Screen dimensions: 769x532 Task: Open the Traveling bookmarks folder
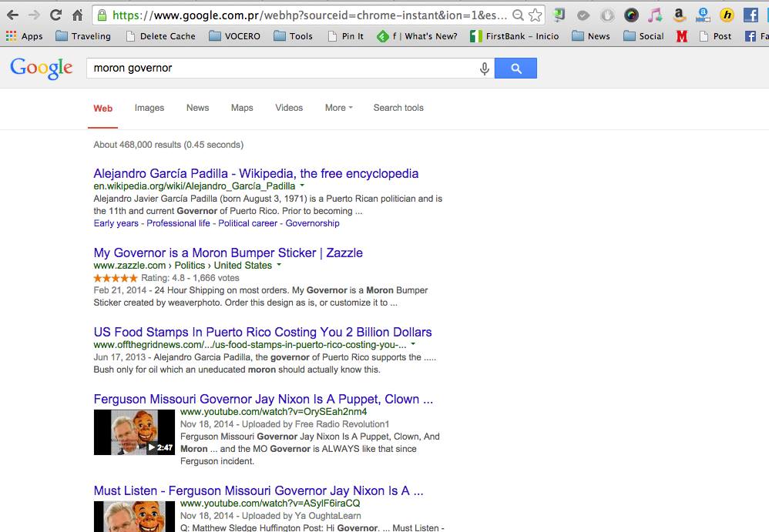tap(83, 36)
